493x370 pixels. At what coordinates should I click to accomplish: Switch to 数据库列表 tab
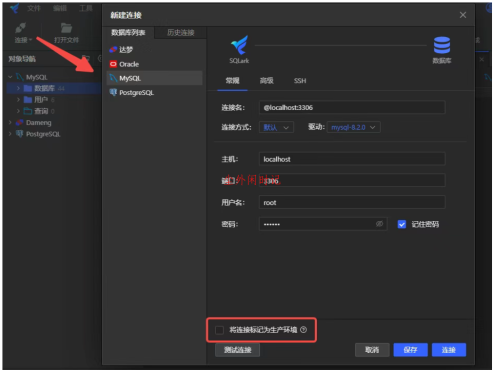(128, 33)
